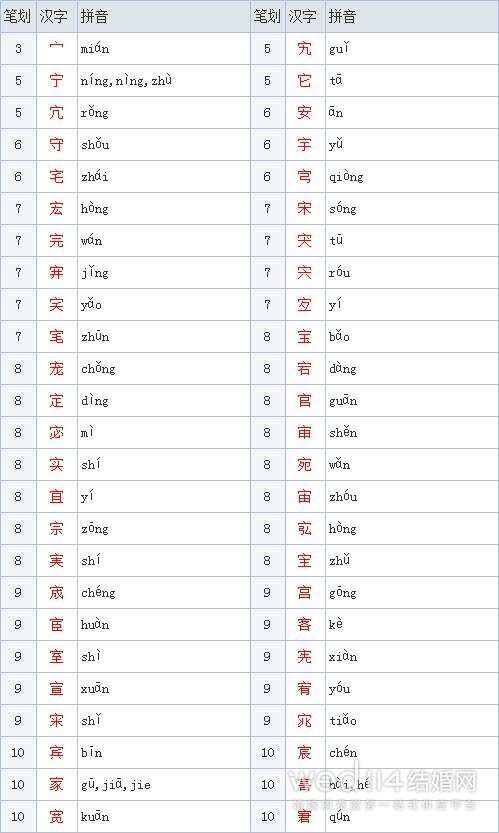Select the character 家 in the last rows

pos(56,784)
